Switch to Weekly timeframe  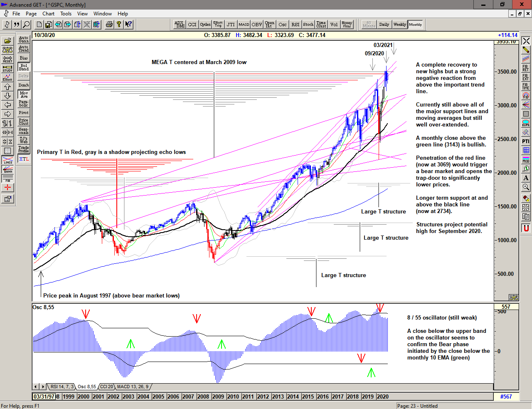tap(399, 25)
